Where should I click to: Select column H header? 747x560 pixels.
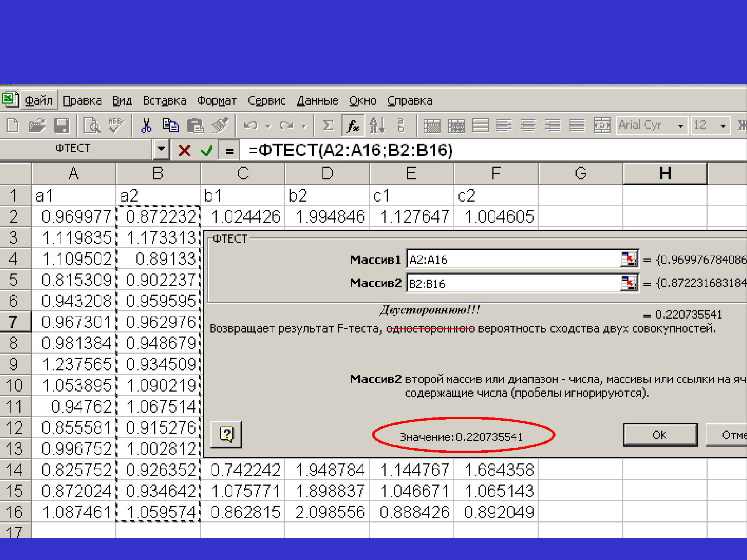(x=665, y=173)
